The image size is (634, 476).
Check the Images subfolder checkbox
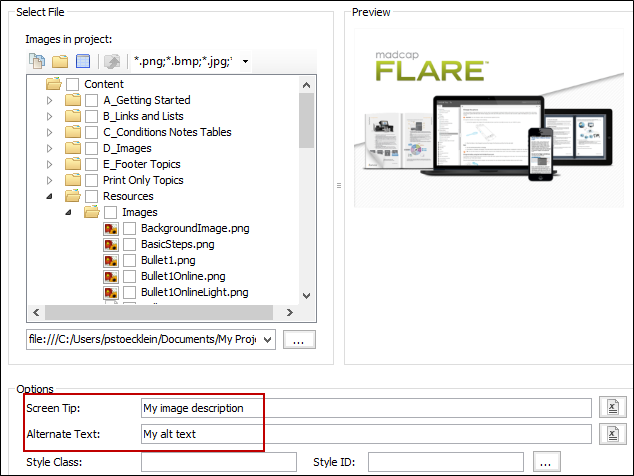110,212
